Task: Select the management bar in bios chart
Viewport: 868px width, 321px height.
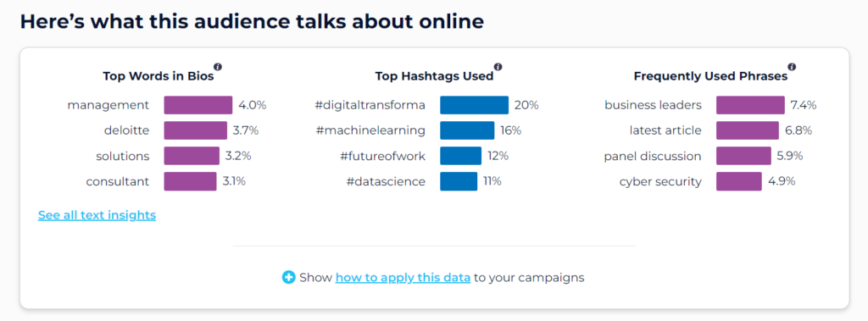Action: point(198,105)
